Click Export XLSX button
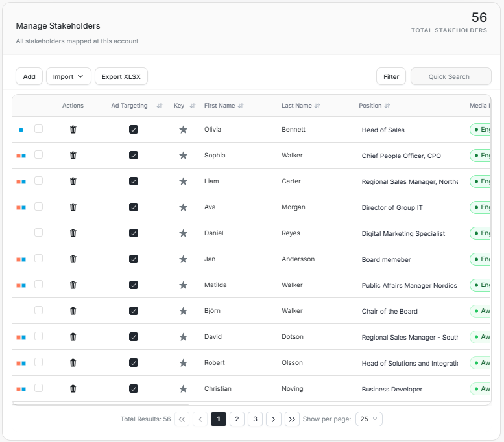 pyautogui.click(x=121, y=76)
